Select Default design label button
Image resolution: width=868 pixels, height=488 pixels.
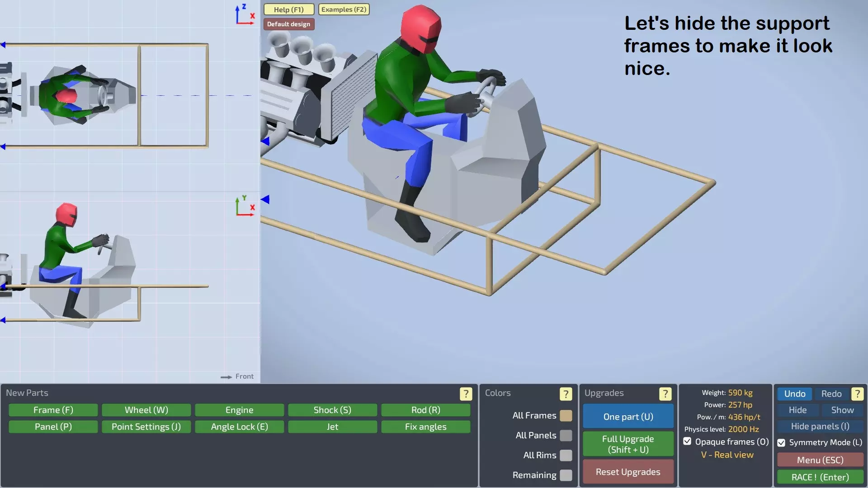click(x=288, y=24)
